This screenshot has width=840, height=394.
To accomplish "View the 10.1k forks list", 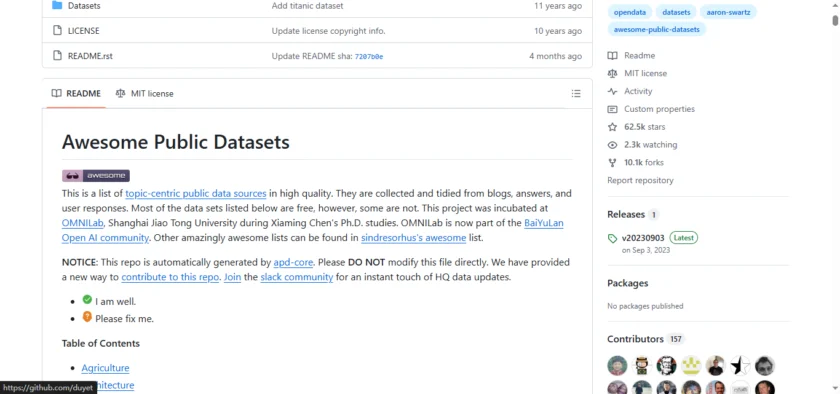I will tap(643, 162).
